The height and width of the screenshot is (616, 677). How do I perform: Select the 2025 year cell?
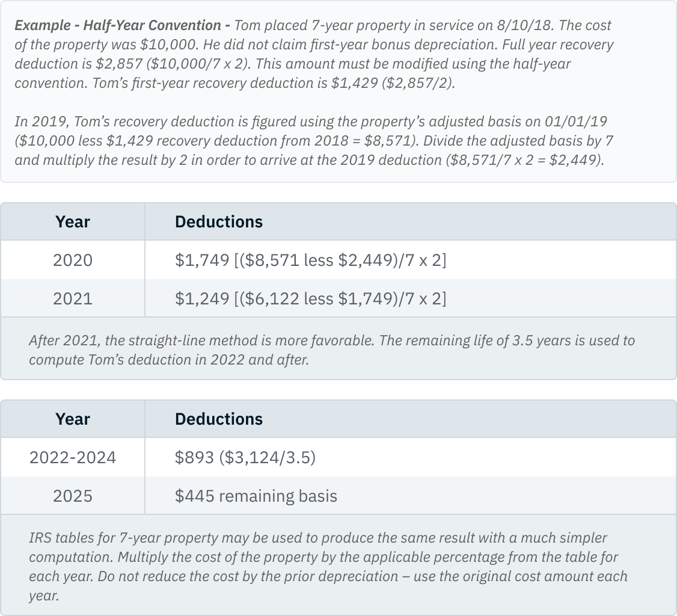coord(73,496)
